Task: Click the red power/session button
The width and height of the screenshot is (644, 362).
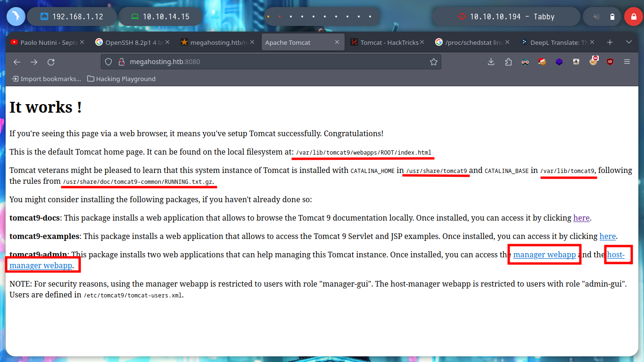Action: [633, 16]
